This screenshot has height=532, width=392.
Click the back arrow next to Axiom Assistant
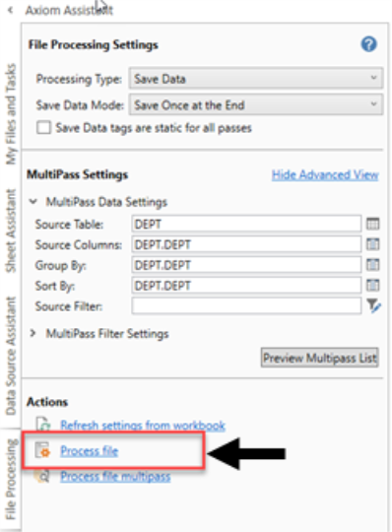[x=11, y=10]
